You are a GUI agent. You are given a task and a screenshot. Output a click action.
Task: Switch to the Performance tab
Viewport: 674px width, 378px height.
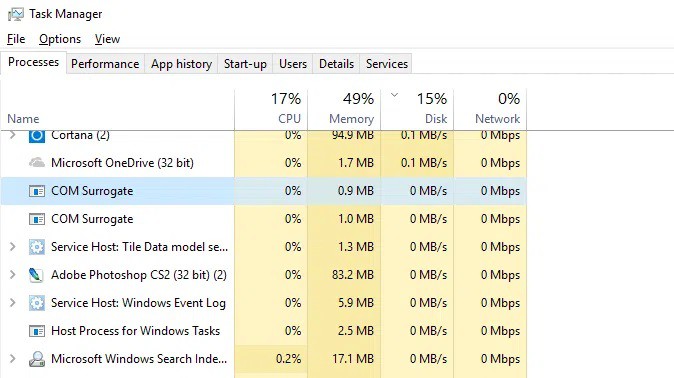pyautogui.click(x=105, y=64)
